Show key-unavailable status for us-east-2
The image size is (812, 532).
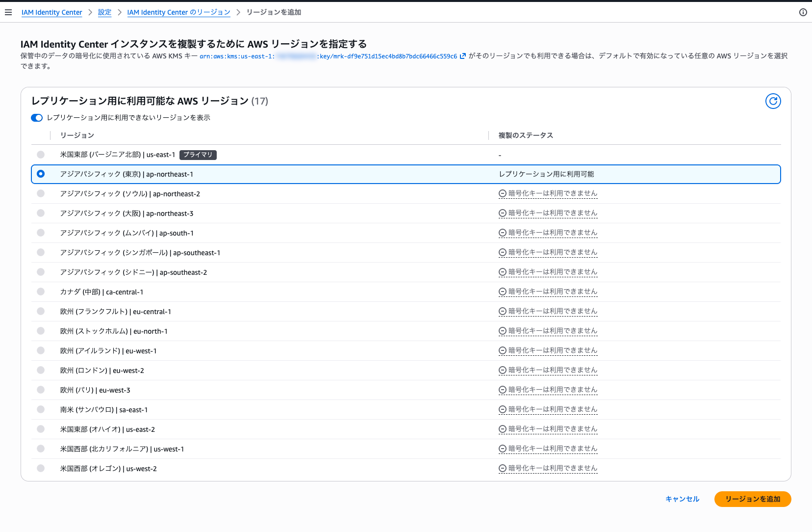tap(548, 429)
